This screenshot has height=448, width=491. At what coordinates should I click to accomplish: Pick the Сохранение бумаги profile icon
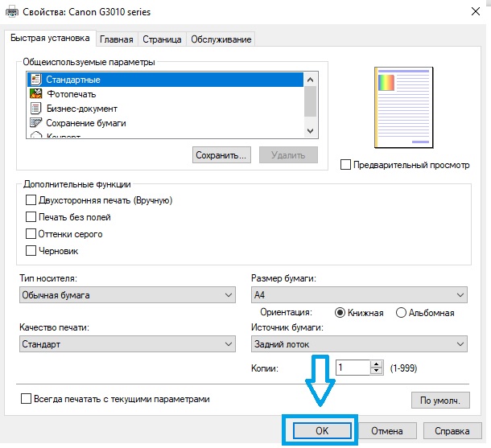[35, 123]
